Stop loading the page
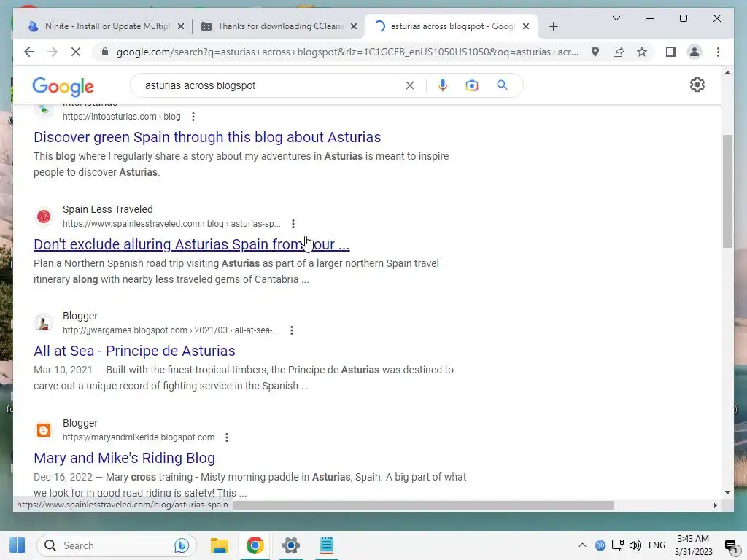 point(76,52)
